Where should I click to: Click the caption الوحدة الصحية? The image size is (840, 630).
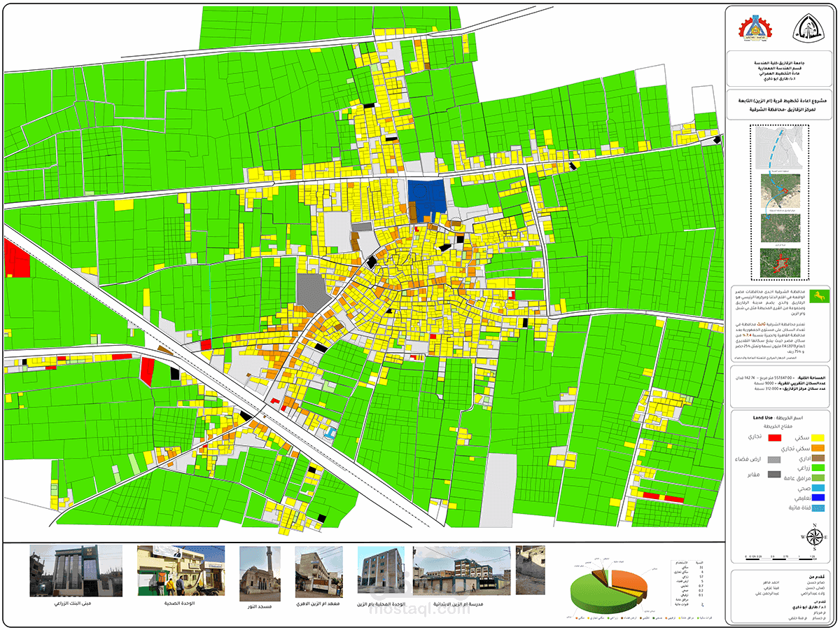[x=181, y=602]
